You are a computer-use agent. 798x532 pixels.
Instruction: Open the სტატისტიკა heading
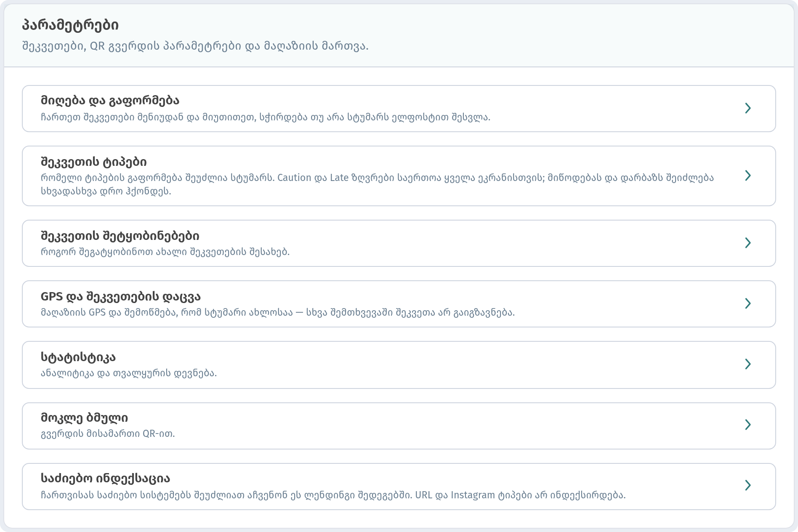(78, 357)
